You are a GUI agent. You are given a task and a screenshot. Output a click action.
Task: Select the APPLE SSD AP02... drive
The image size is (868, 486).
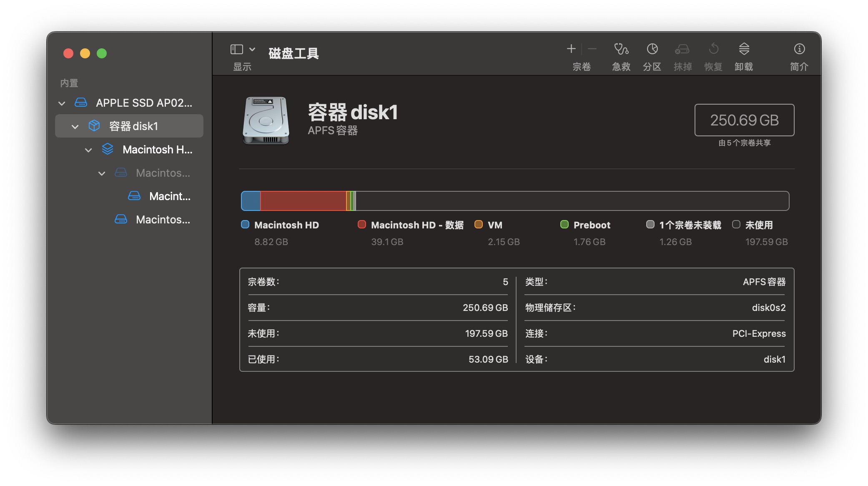(143, 103)
